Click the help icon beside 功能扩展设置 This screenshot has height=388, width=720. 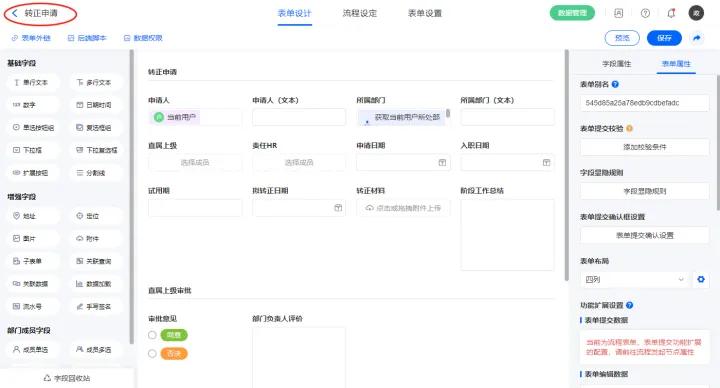coord(630,305)
